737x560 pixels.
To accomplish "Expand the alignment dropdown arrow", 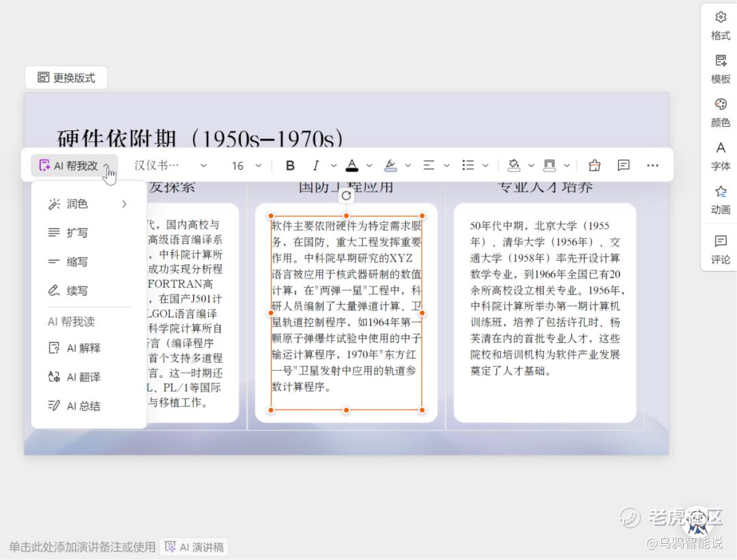I will click(446, 165).
